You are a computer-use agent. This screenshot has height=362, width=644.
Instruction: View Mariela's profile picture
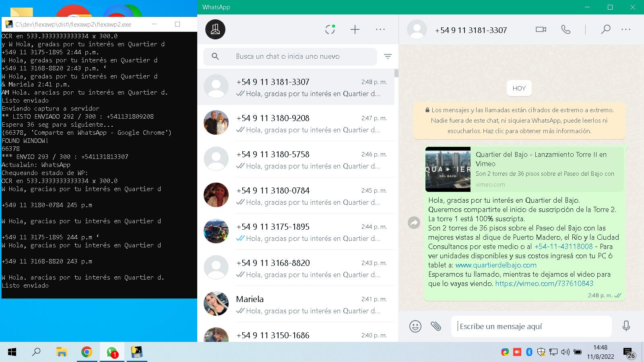[216, 303]
